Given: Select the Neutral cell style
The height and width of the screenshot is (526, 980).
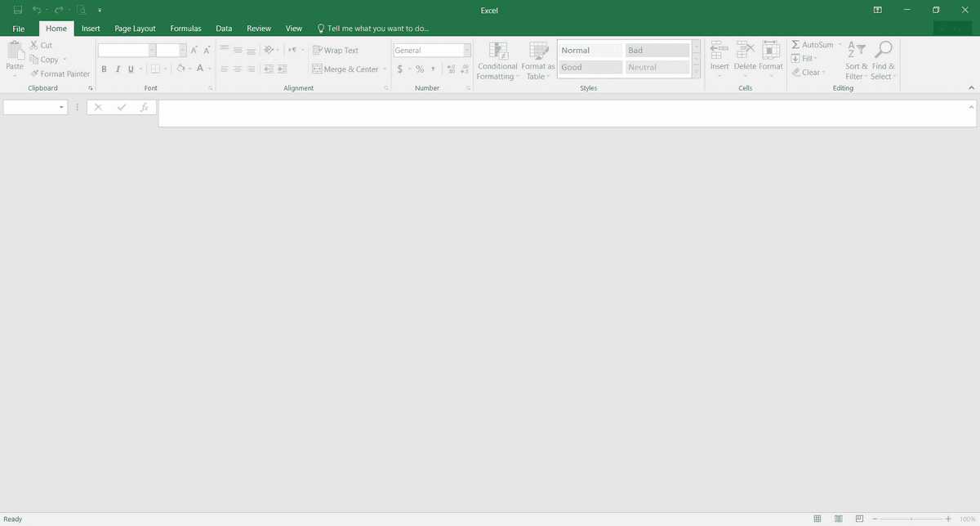Looking at the screenshot, I should click(657, 67).
